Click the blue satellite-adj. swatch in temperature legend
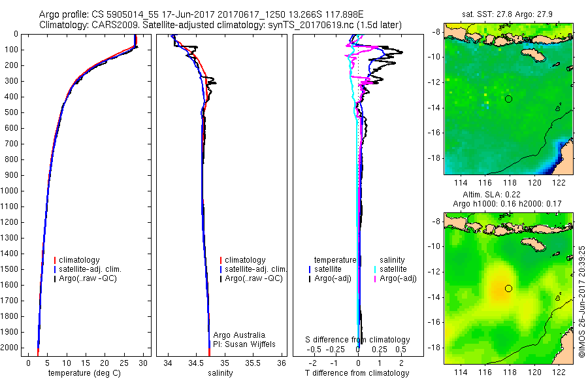The width and height of the screenshot is (588, 379). pos(55,269)
